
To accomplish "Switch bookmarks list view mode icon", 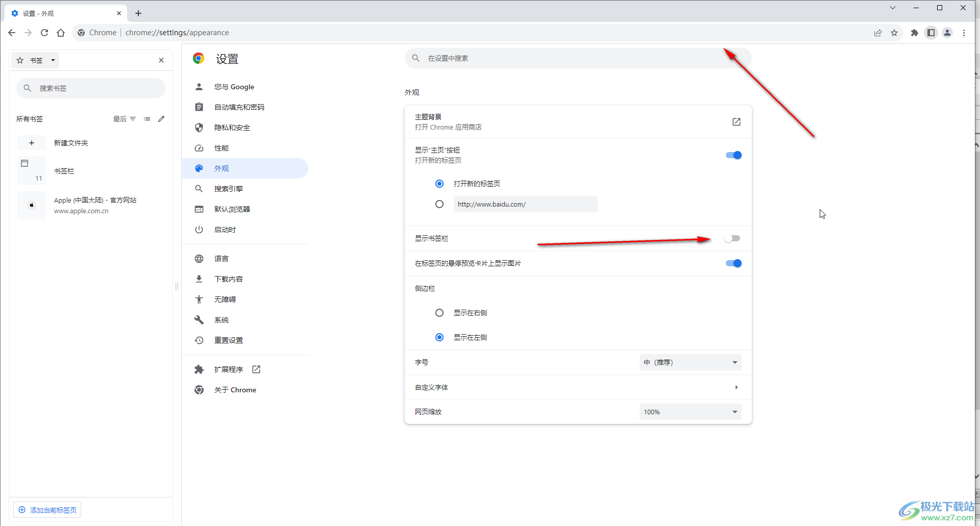I will click(x=147, y=119).
